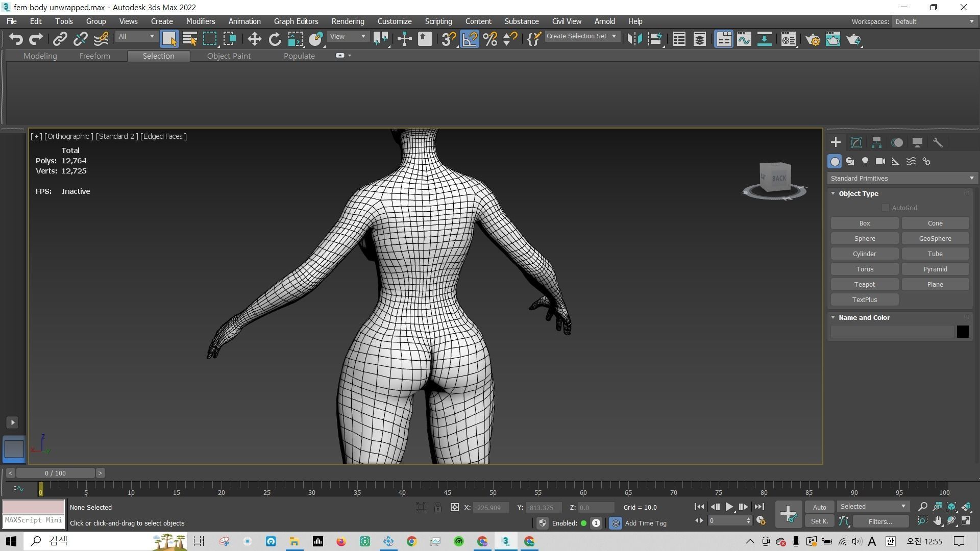Collapse the Name and Color rollout
Viewport: 980px width, 551px height.
pos(833,317)
